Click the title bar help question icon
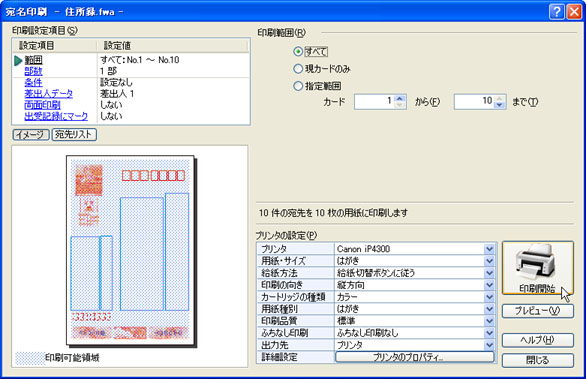586x379 pixels. [556, 12]
